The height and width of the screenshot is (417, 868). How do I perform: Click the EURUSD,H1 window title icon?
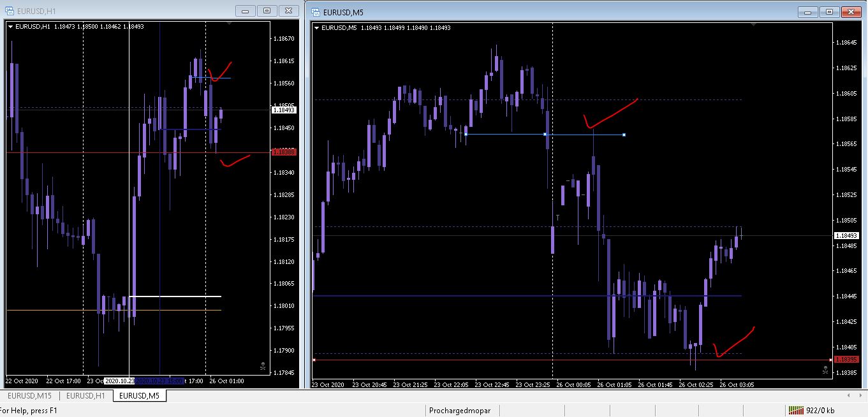pos(10,11)
